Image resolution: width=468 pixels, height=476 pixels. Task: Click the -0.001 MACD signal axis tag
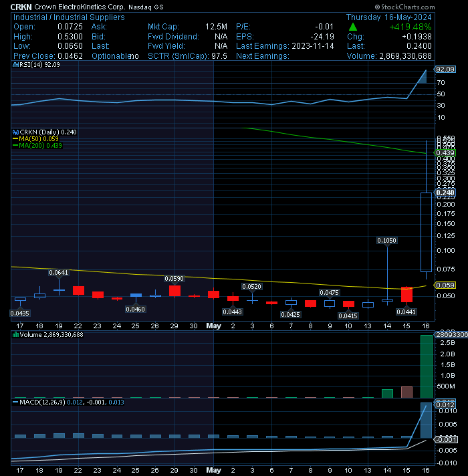[x=446, y=440]
